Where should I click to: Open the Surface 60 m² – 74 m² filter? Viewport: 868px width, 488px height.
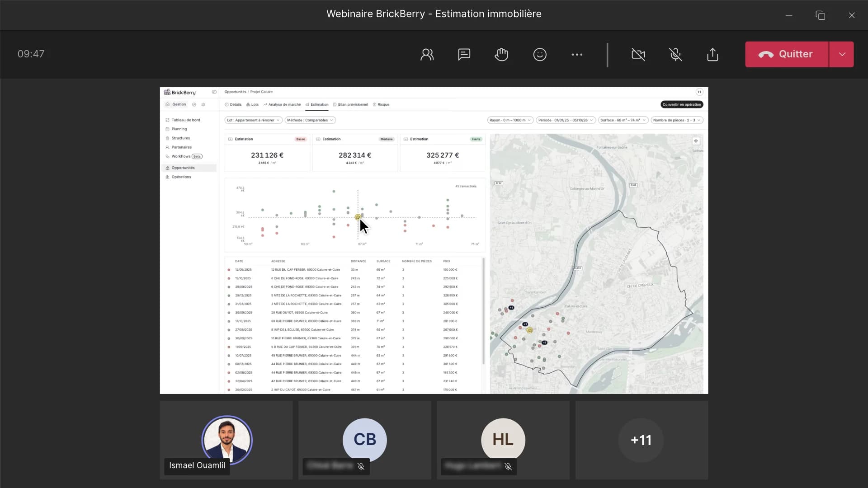(x=623, y=120)
